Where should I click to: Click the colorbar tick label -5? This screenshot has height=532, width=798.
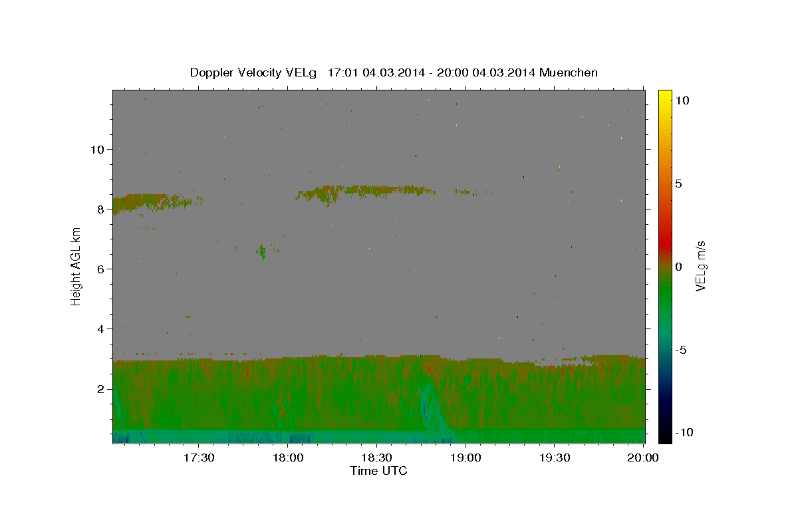click(x=682, y=350)
